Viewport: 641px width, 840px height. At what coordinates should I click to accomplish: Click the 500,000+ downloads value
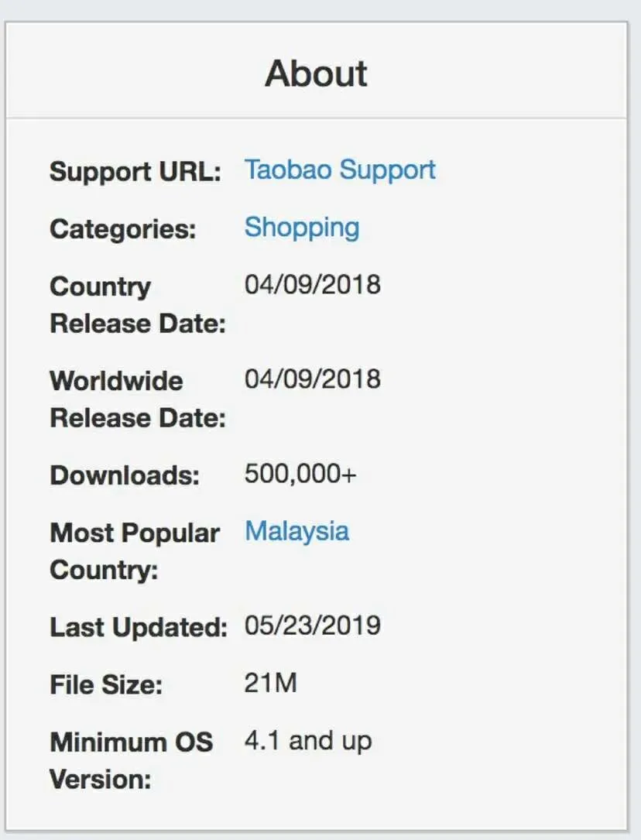pyautogui.click(x=300, y=474)
